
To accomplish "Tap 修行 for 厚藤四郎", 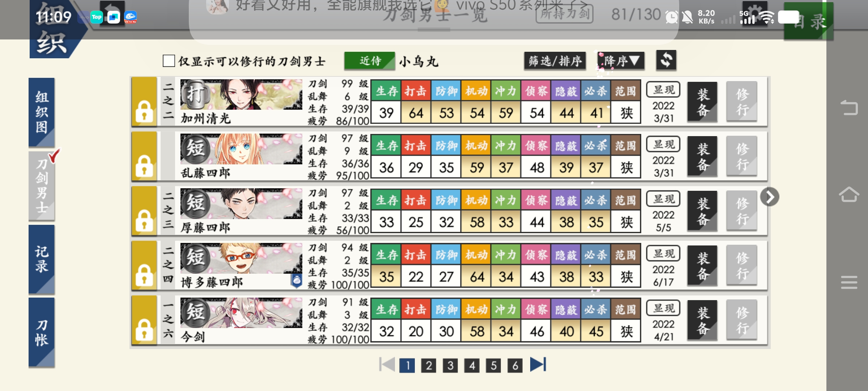I will pyautogui.click(x=742, y=211).
